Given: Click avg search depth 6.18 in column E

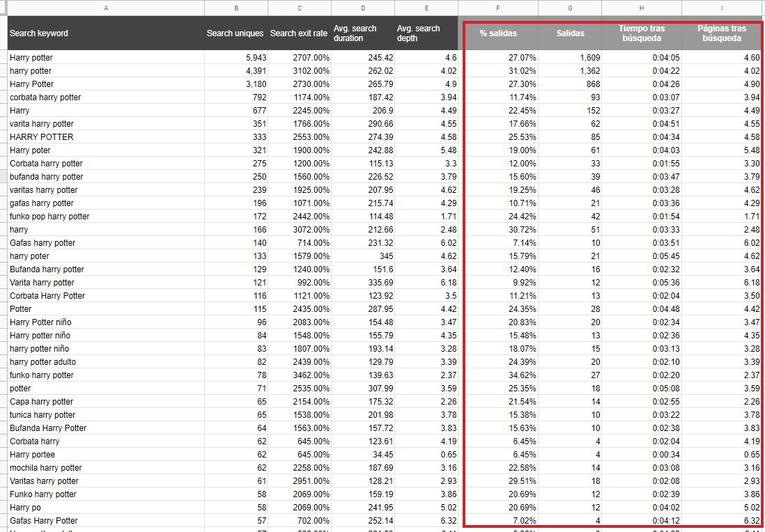Looking at the screenshot, I should [x=426, y=282].
